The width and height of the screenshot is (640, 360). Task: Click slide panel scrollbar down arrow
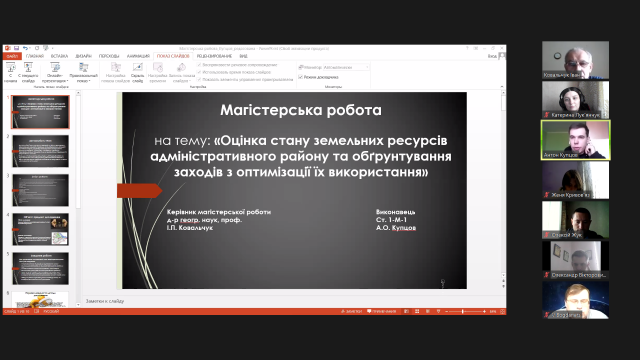tap(78, 304)
